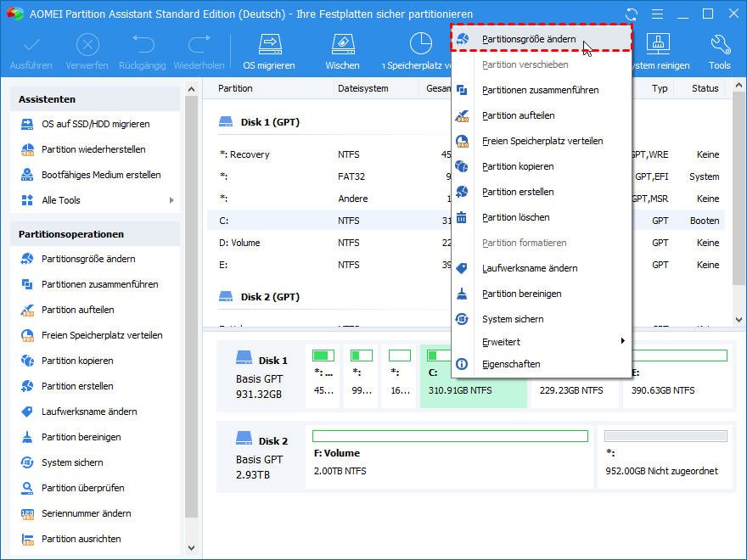Click Bootfähiges Medium erstellen in sidebar
The width and height of the screenshot is (747, 560).
(101, 176)
